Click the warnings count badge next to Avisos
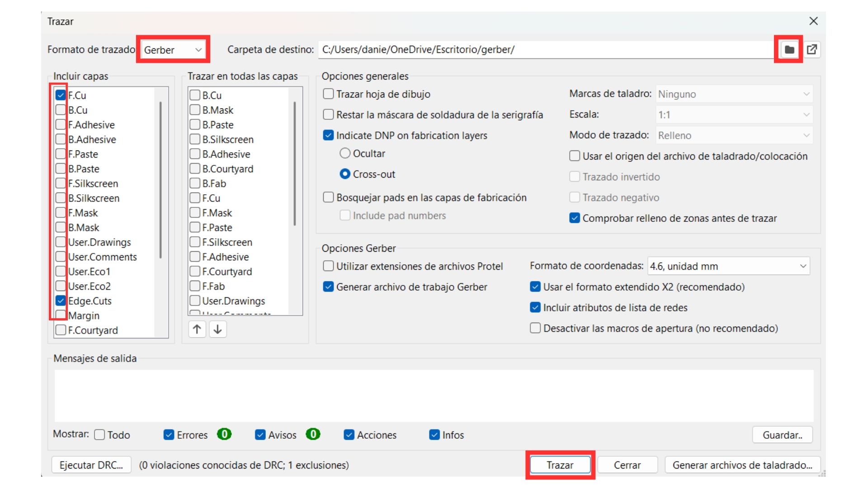This screenshot has width=868, height=488. [x=313, y=434]
